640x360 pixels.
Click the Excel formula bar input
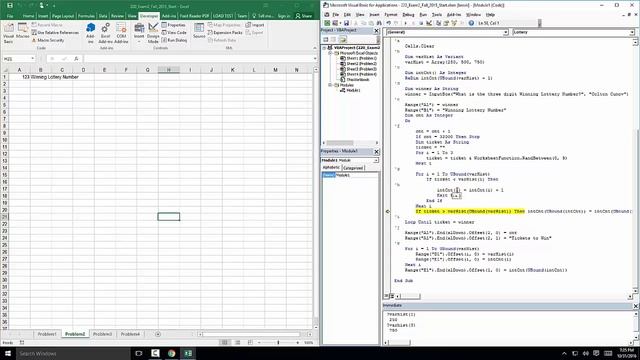198,59
